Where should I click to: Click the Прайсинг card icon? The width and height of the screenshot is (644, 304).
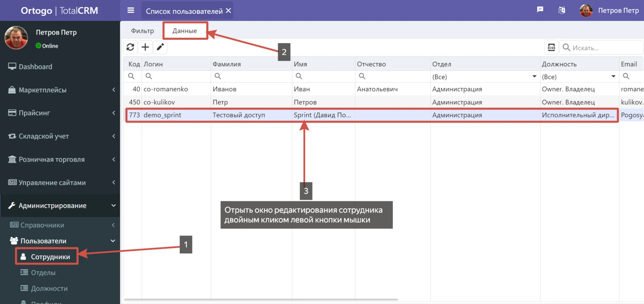[x=12, y=113]
